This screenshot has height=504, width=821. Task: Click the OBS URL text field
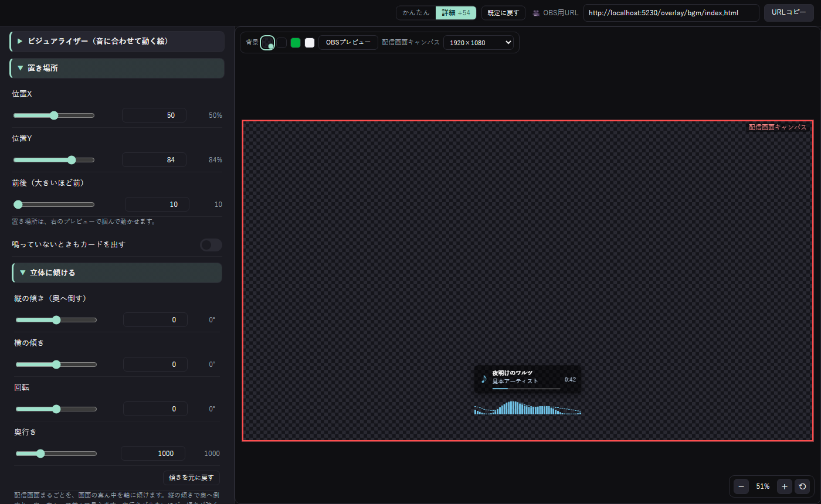coord(671,13)
